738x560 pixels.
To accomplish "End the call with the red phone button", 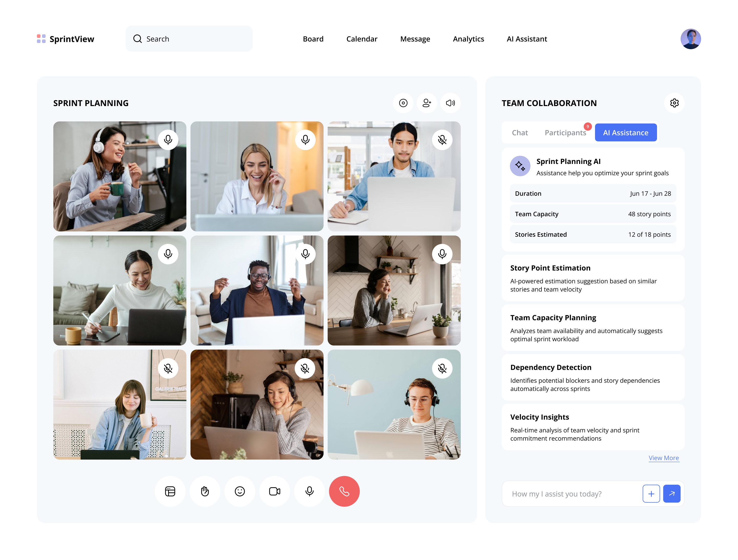I will pos(344,491).
